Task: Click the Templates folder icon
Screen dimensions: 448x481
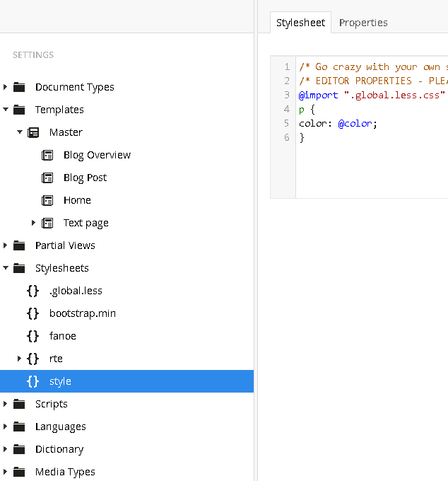Action: [19, 110]
